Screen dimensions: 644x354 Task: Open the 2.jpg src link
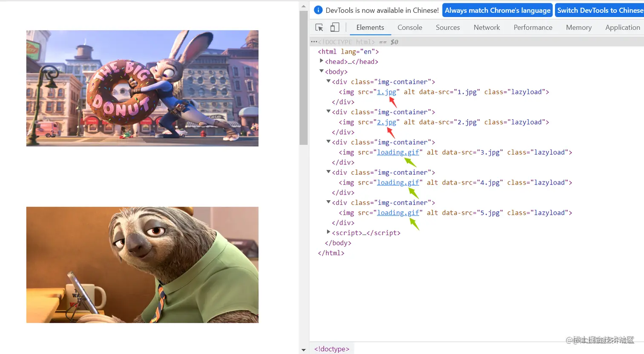point(386,122)
